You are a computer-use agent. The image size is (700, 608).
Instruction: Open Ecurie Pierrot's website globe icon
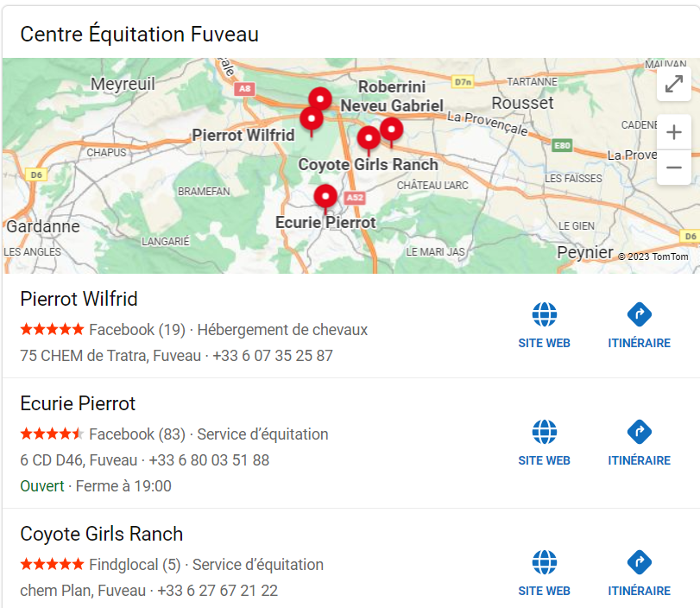544,433
